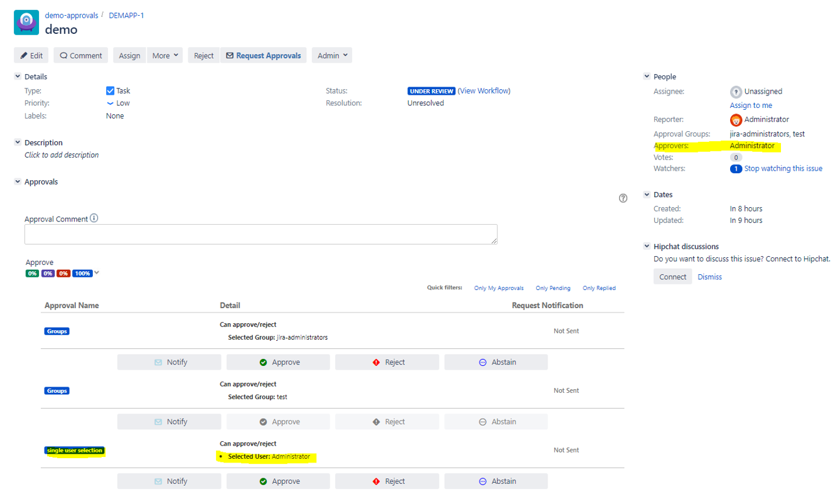Collapse the Hipchat discussions section
Screen dimensions: 840x504
(647, 247)
